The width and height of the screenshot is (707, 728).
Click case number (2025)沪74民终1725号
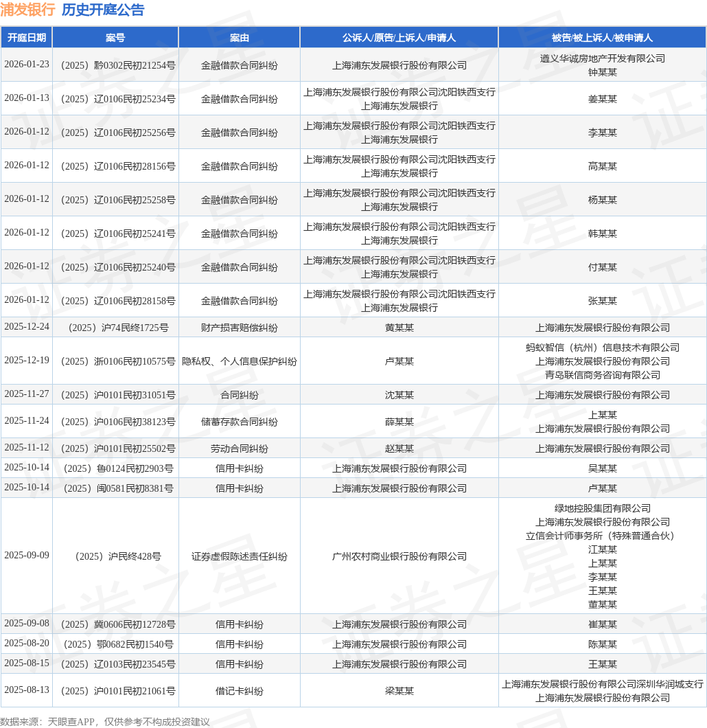118,328
